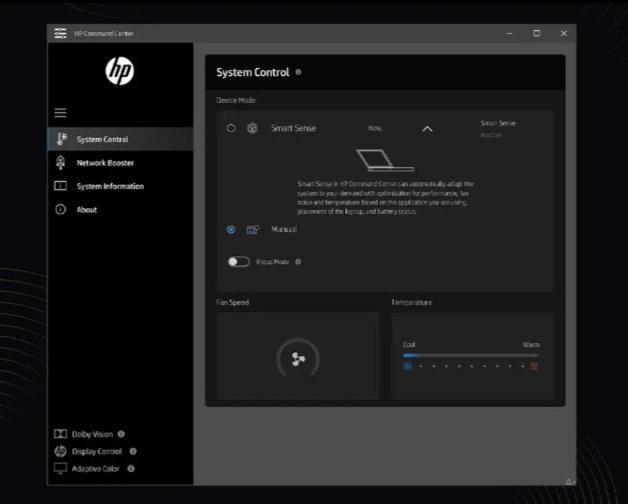Click the Display Control info icon
The width and height of the screenshot is (628, 504).
pyautogui.click(x=133, y=451)
